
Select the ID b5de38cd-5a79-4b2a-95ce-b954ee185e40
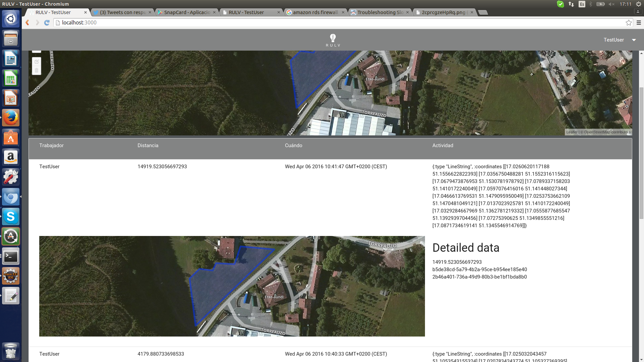(x=480, y=269)
